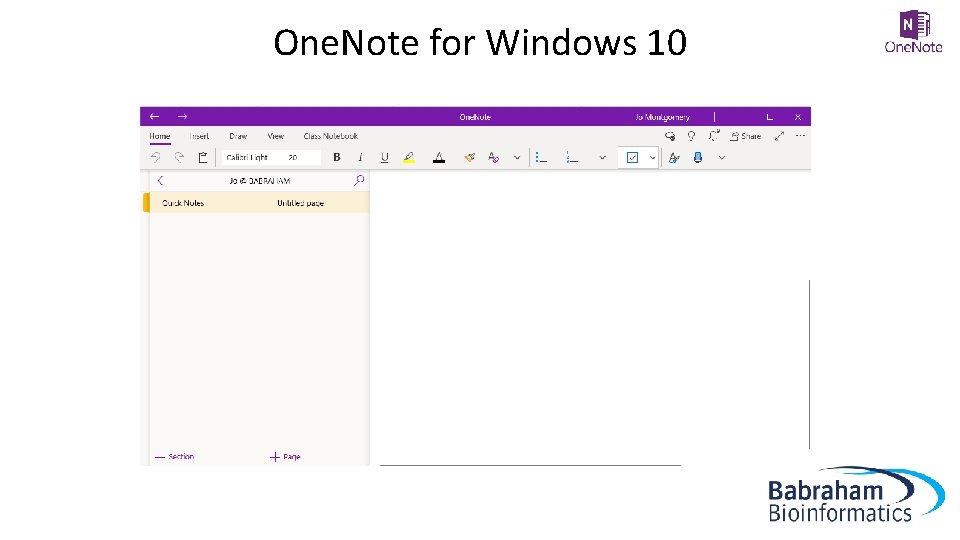Click the Styles icon
The width and height of the screenshot is (960, 540).
pyautogui.click(x=674, y=158)
